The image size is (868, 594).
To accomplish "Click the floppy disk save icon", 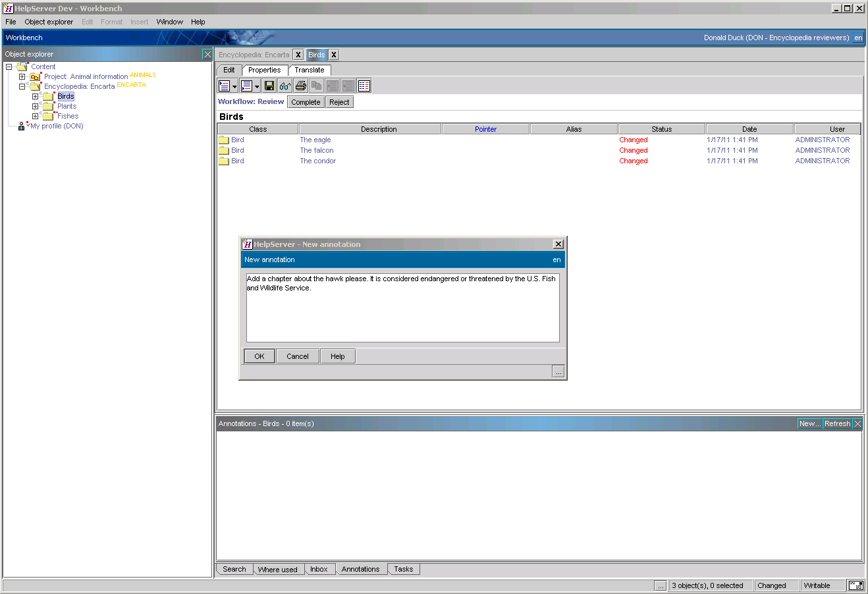I will pos(269,86).
